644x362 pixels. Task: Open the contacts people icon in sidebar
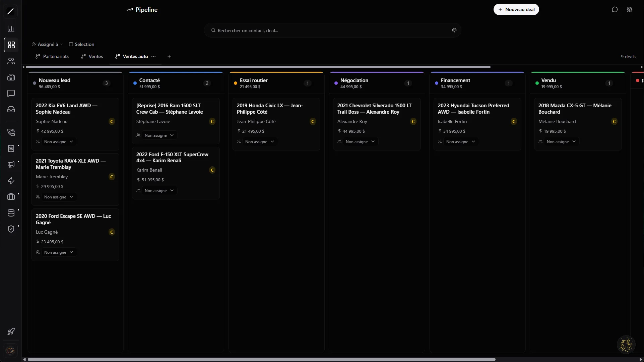point(11,61)
